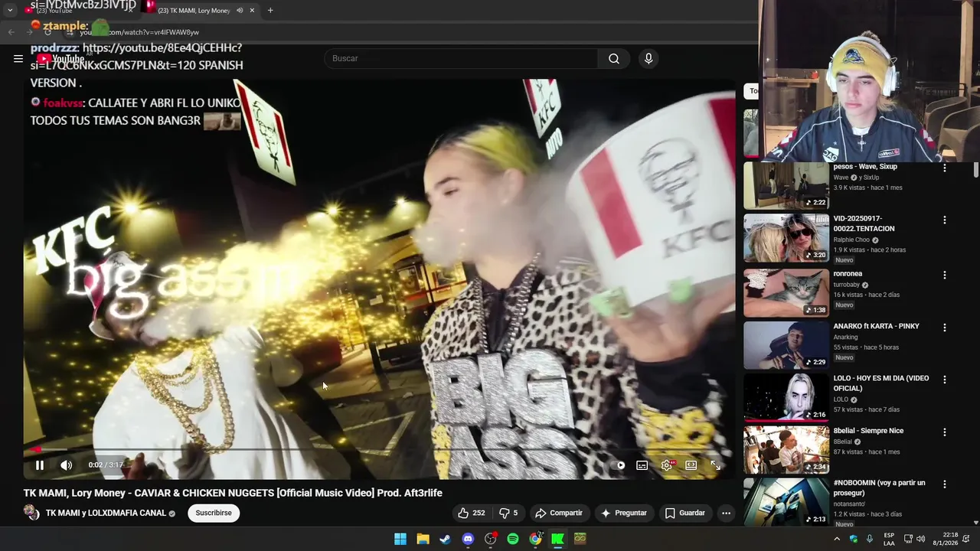Open options menu for ronronea video
This screenshot has height=551, width=980.
(x=944, y=275)
